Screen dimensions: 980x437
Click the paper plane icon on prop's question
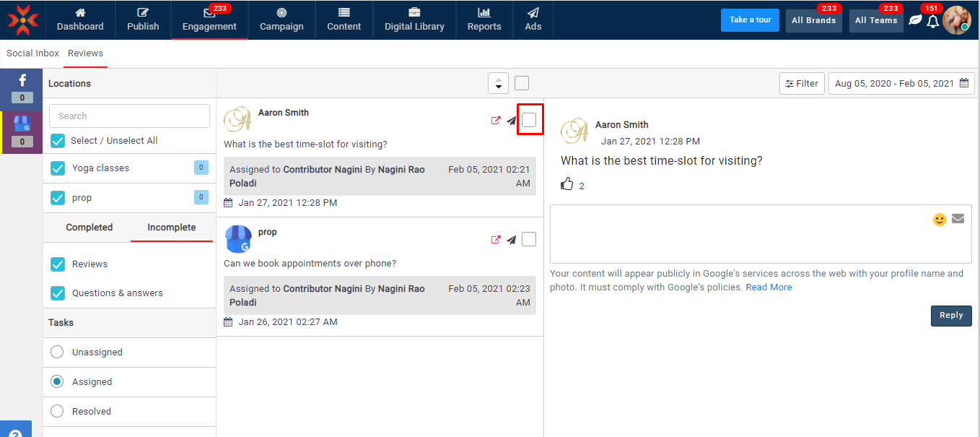point(512,240)
